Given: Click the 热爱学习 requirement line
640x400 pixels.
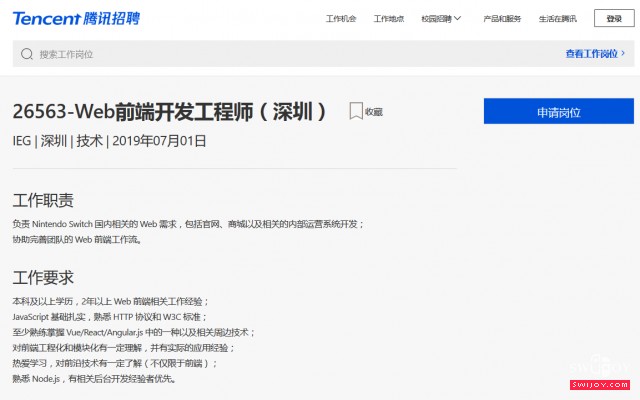Looking at the screenshot, I should (115, 364).
